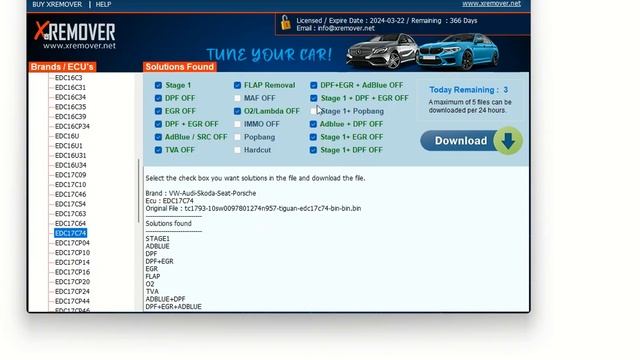
Task: Uncheck O2/Lambda OFF option
Action: 237,111
